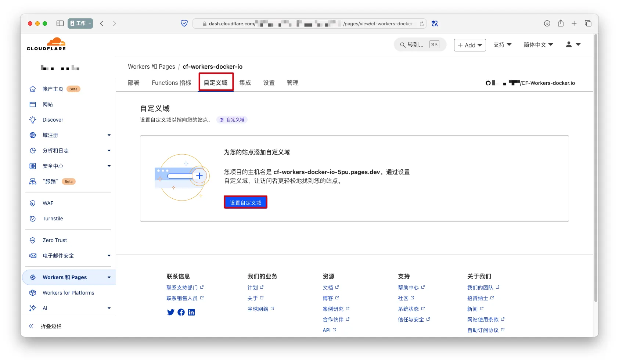Click the GitHub repo icon

488,83
